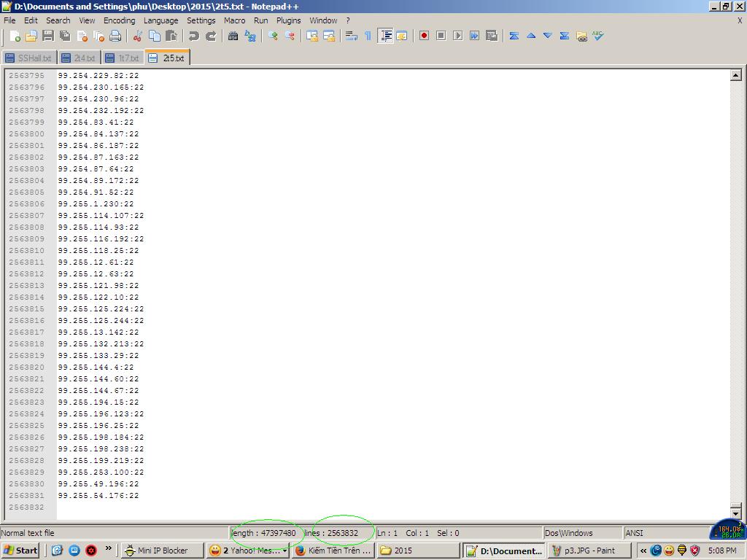
Task: Create a new file with toolbar icon
Action: [15, 36]
